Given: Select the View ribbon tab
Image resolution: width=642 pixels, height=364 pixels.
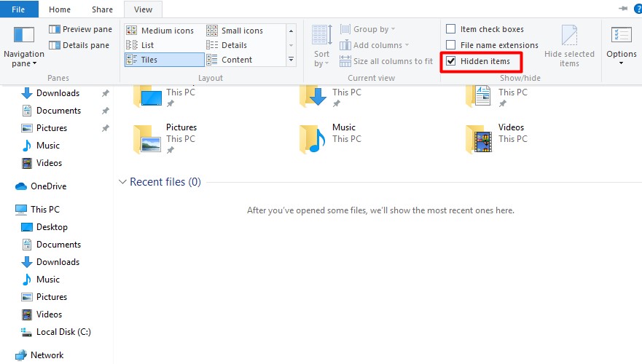Looking at the screenshot, I should (143, 9).
